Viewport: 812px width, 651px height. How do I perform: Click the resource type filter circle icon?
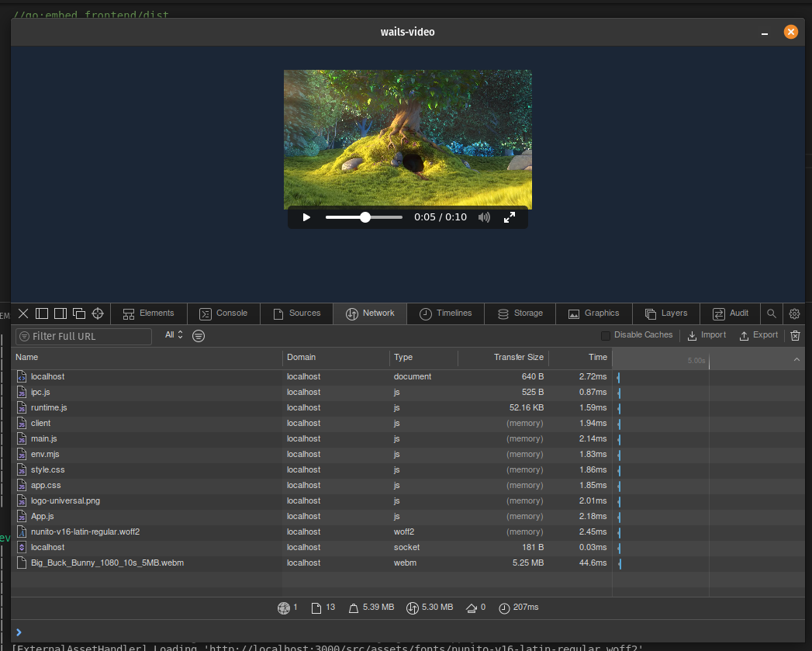(x=199, y=335)
